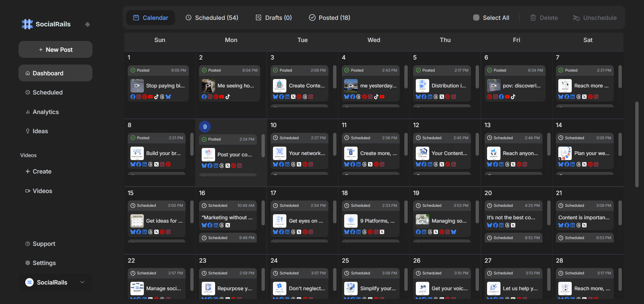Expand the SocialRails account menu chevron

pos(82,282)
